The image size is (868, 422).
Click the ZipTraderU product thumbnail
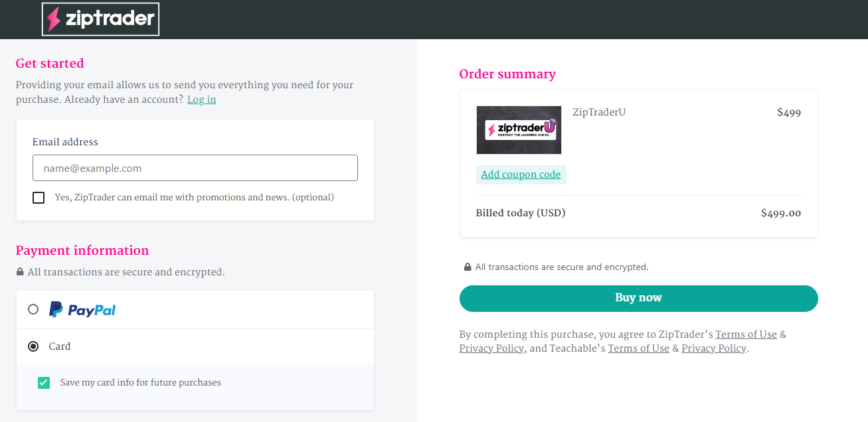519,130
